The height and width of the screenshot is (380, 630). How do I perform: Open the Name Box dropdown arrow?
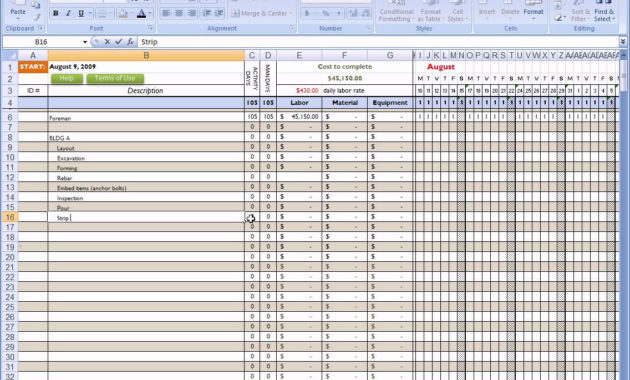[85, 42]
